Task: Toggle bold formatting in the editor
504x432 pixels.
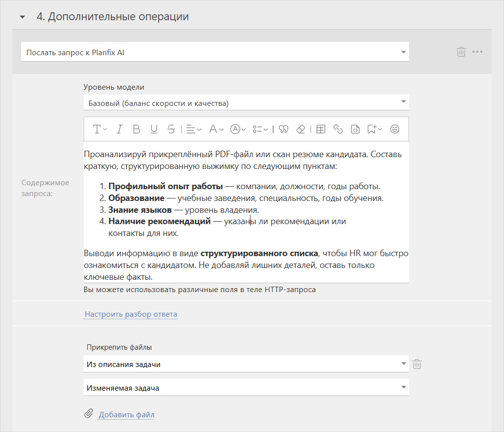Action: (x=136, y=129)
